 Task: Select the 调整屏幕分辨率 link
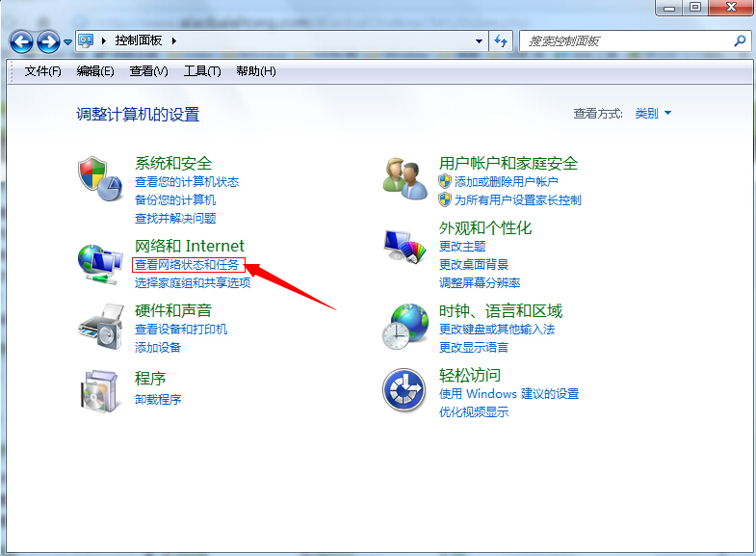[x=480, y=282]
